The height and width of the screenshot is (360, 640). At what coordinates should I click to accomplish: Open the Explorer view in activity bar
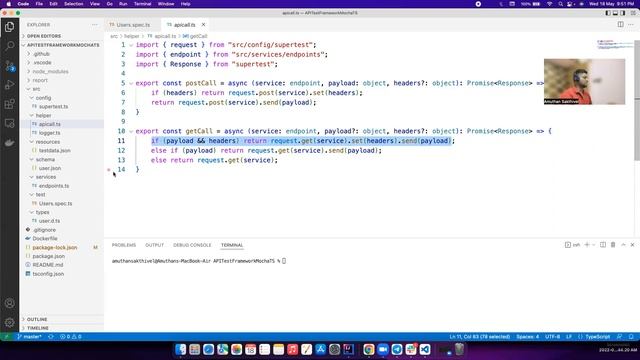point(9,27)
